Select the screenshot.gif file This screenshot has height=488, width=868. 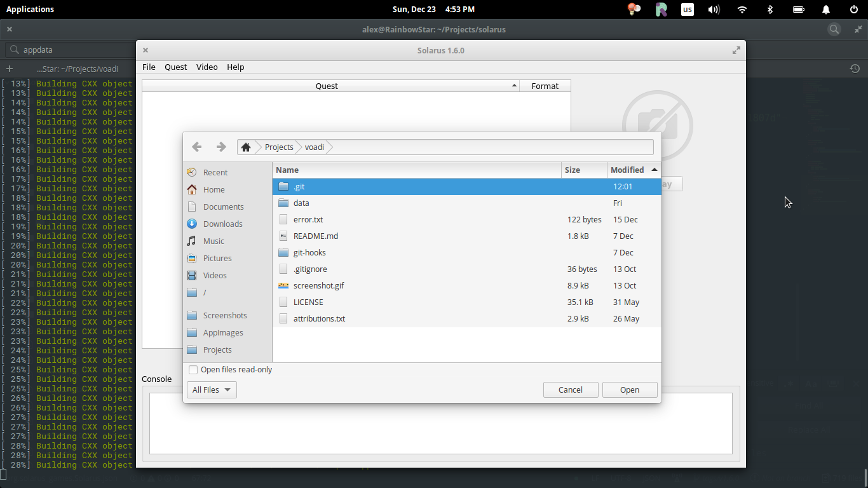[467, 286]
